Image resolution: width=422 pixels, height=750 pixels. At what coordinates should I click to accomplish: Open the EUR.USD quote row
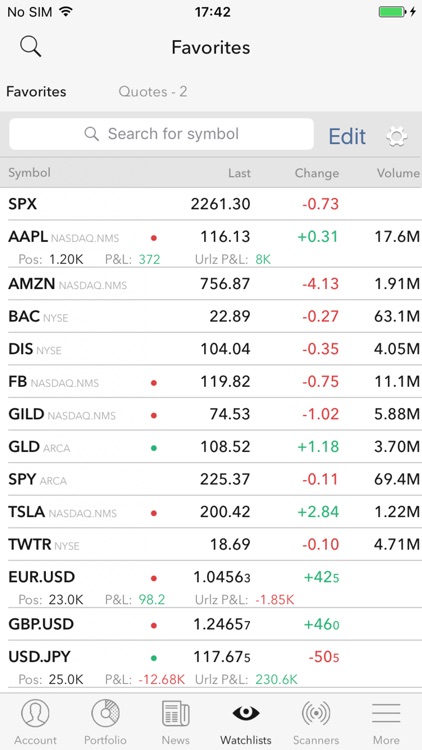pyautogui.click(x=211, y=585)
